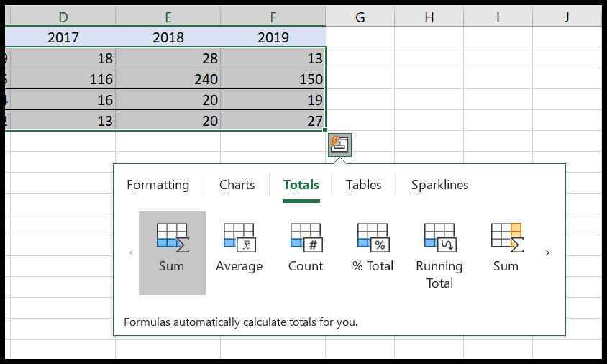Select the 2017 cell with value 13
The width and height of the screenshot is (607, 364).
(x=63, y=121)
